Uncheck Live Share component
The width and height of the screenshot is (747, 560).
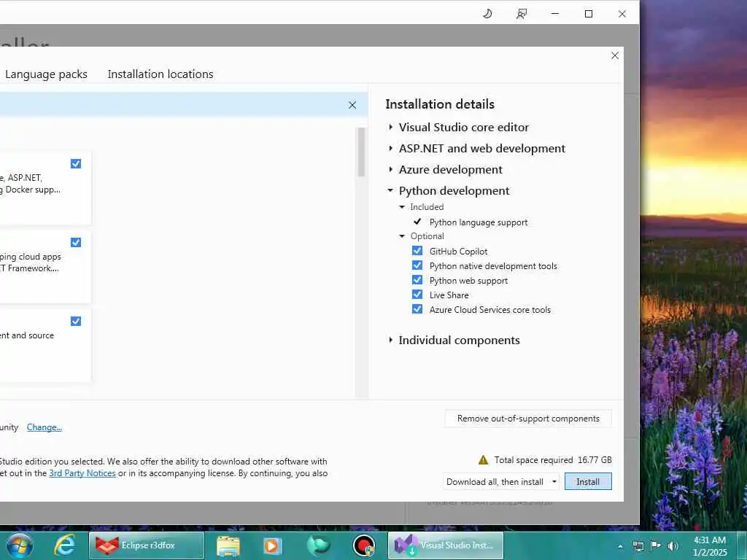tap(417, 295)
